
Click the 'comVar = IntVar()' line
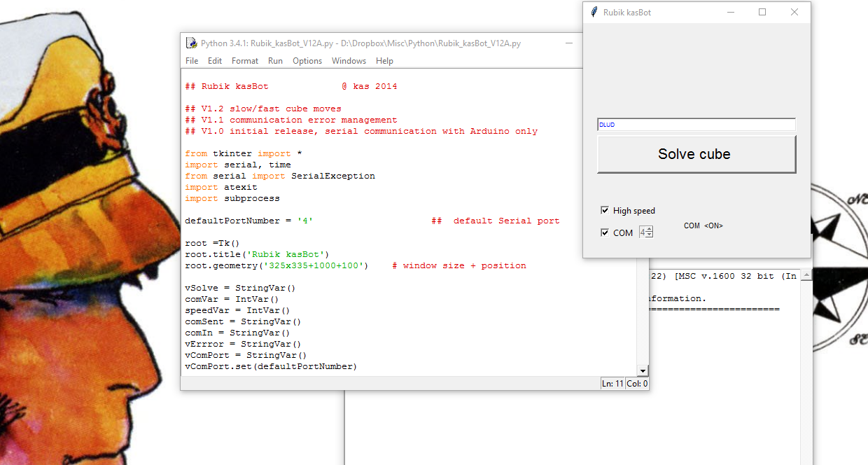[232, 299]
